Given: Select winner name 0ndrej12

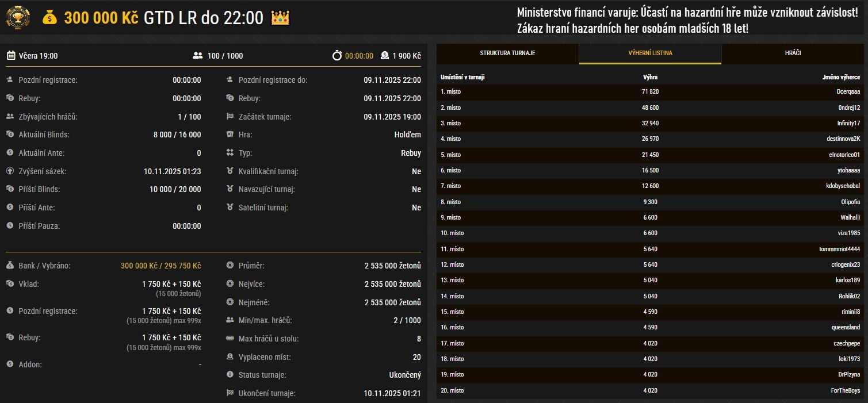Looking at the screenshot, I should [850, 108].
